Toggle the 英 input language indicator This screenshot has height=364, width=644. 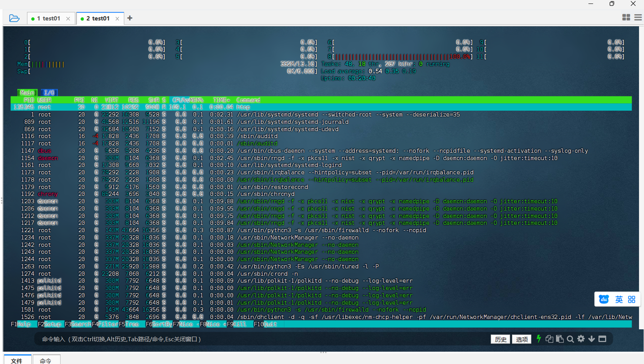[619, 300]
